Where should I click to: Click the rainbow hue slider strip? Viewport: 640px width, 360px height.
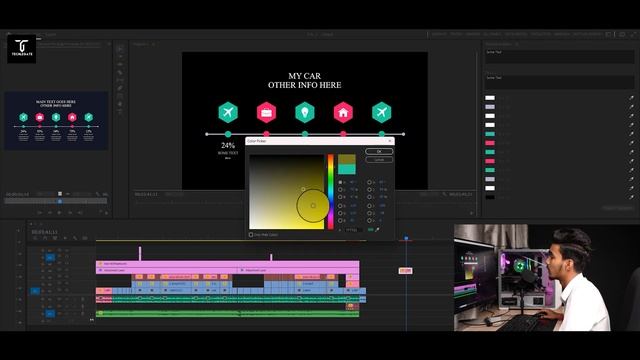pos(331,191)
